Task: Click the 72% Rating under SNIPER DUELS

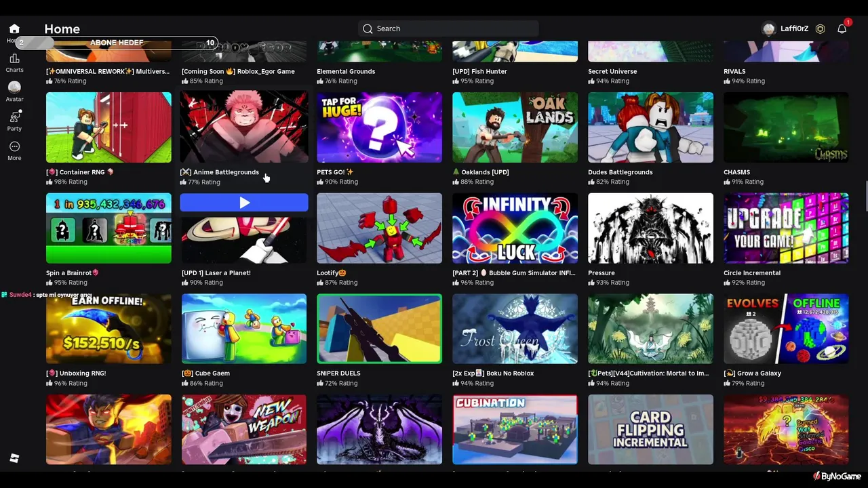Action: click(337, 383)
